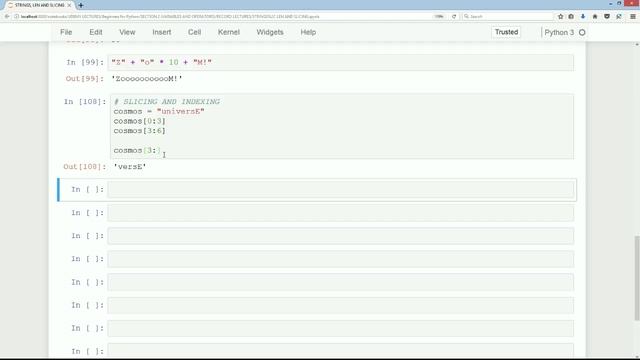Reload the page with the refresh icon

(454, 16)
